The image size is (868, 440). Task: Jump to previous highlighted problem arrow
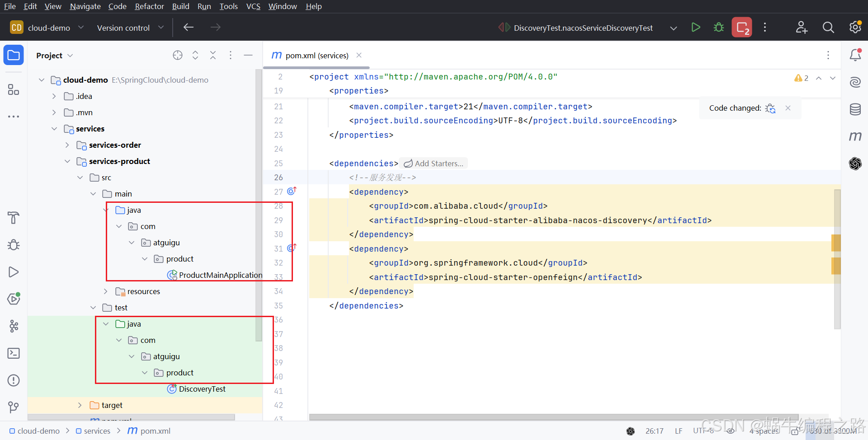(819, 78)
